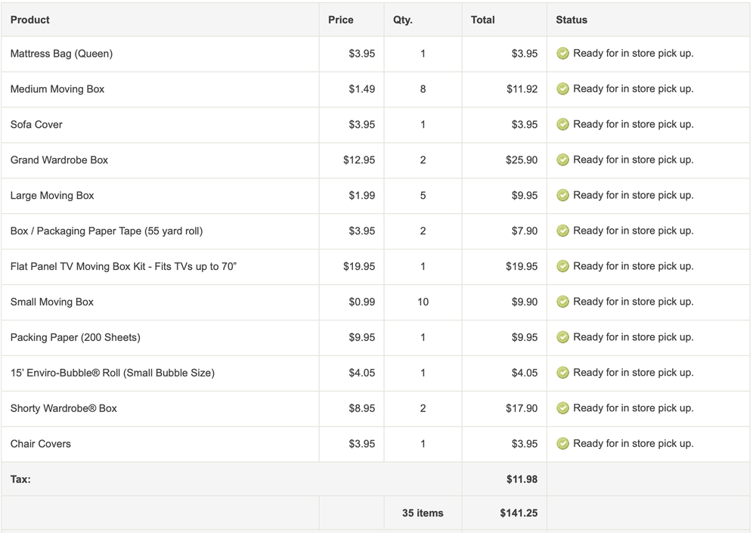Click the green status icon for Medium Moving Box
The height and width of the screenshot is (533, 756).
[x=562, y=89]
